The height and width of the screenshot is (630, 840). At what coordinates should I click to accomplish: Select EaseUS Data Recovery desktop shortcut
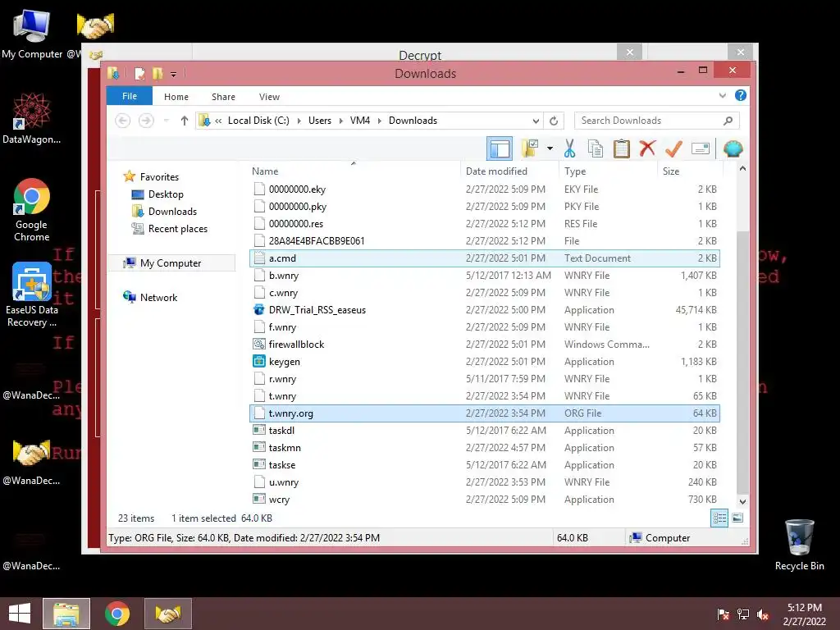pos(32,294)
